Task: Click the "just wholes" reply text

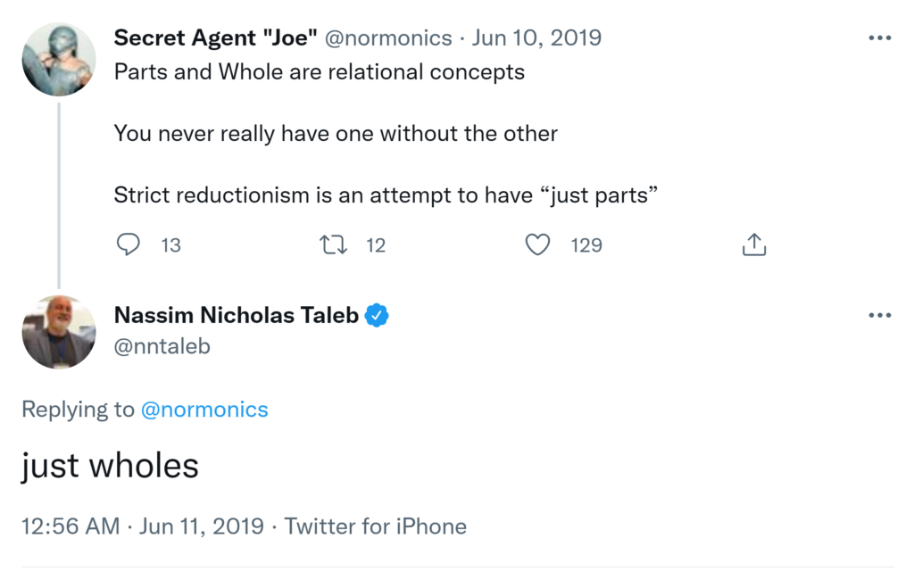Action: click(x=110, y=465)
